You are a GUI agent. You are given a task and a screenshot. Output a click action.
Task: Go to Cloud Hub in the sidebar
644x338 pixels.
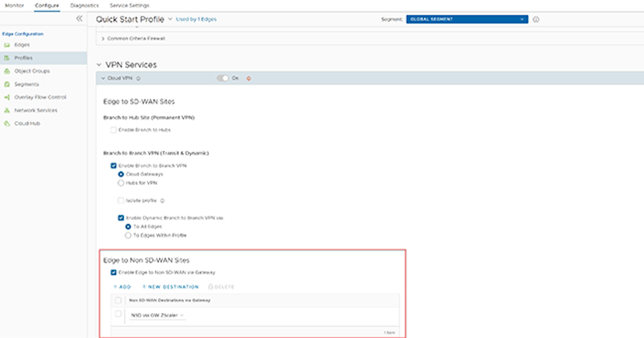(27, 124)
